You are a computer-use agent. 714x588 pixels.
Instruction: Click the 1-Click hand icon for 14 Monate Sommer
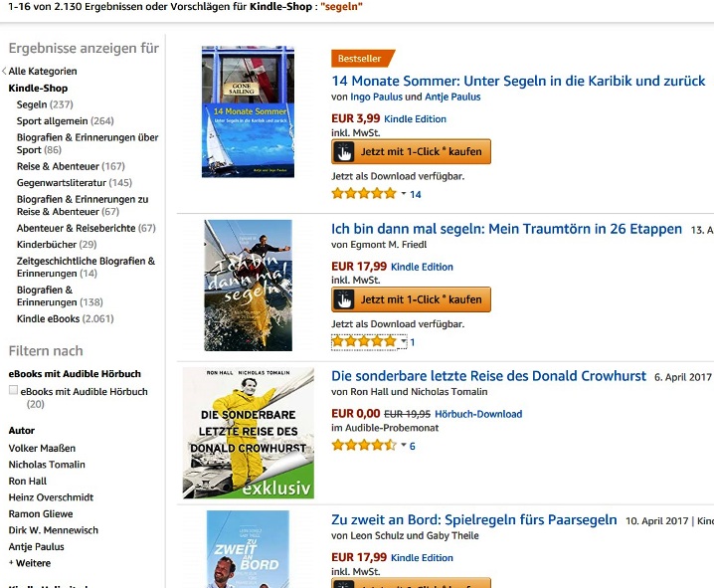point(344,151)
